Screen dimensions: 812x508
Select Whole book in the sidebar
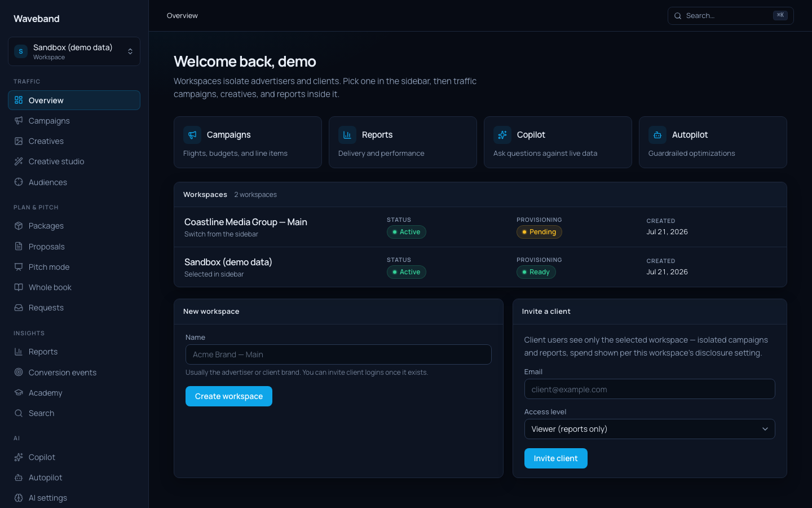pyautogui.click(x=74, y=287)
